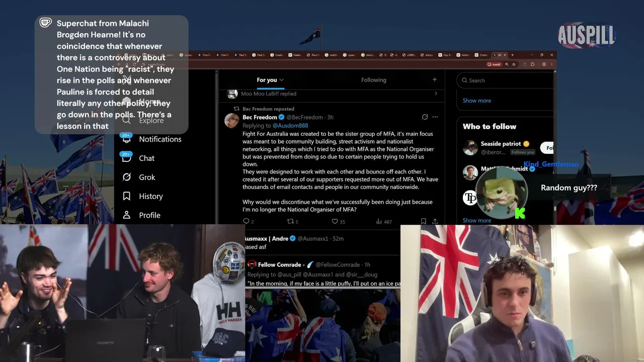Image resolution: width=644 pixels, height=362 pixels.
Task: Open Notifications bell icon in X sidebar
Action: coord(127,139)
